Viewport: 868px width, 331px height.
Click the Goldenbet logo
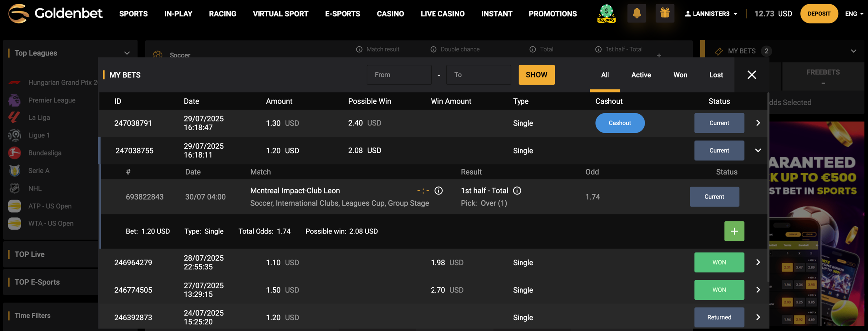56,14
